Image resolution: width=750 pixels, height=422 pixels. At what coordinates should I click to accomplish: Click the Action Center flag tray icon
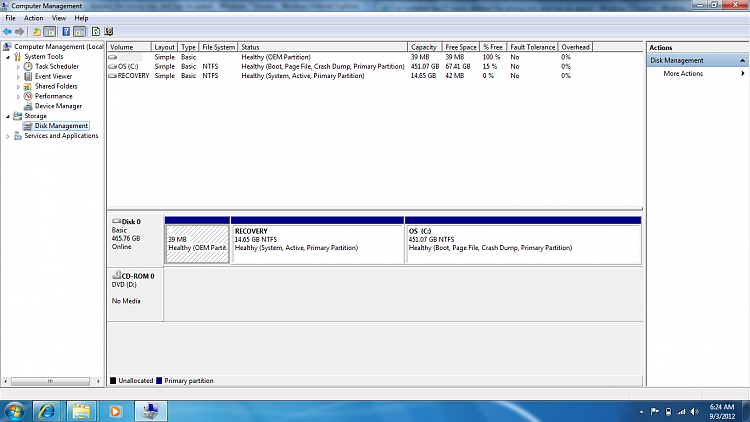[655, 411]
